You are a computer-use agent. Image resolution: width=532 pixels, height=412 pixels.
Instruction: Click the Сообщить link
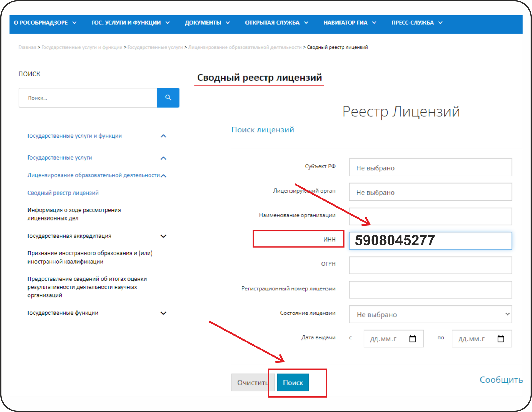(501, 380)
